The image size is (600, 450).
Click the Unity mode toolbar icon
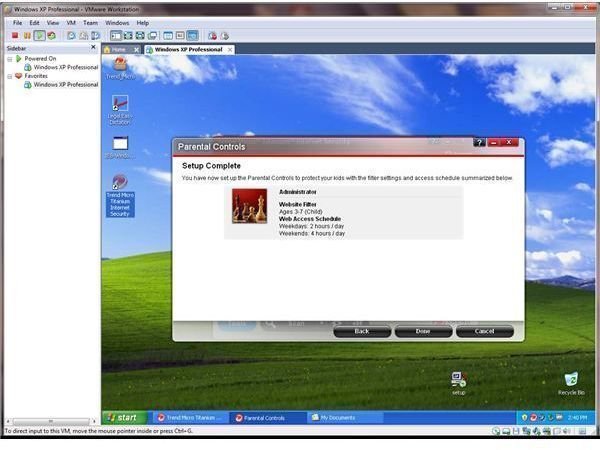point(152,36)
